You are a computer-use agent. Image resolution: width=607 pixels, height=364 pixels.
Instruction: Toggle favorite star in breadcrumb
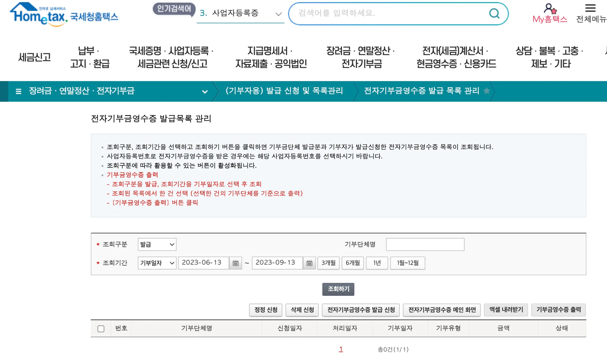(x=487, y=91)
